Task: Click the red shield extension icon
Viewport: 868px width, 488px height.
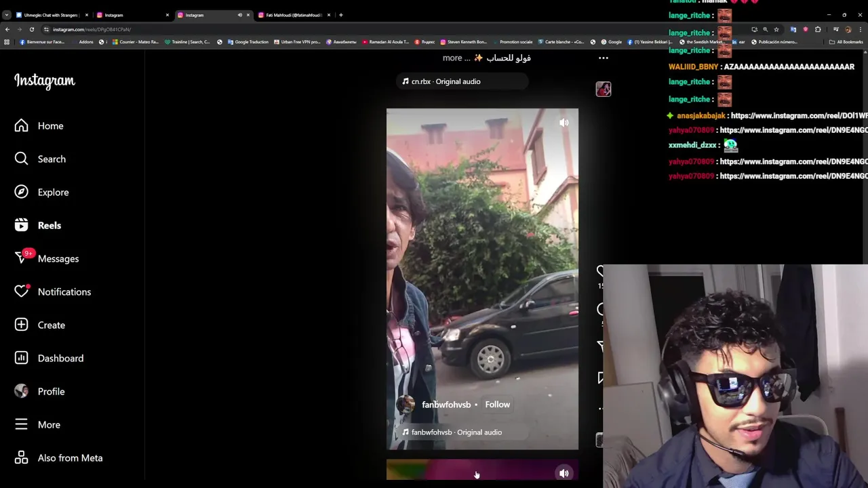Action: click(806, 29)
